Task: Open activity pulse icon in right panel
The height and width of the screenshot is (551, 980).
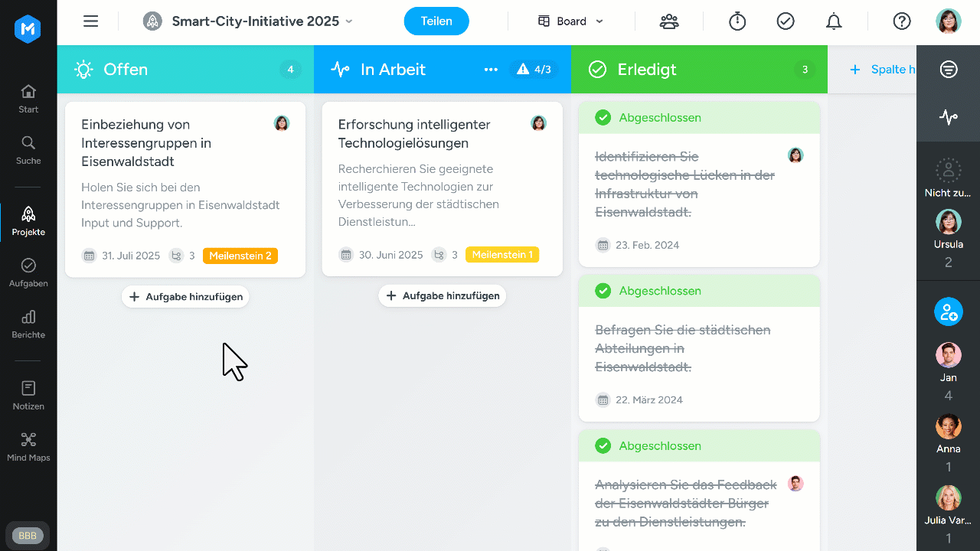Action: (x=949, y=118)
